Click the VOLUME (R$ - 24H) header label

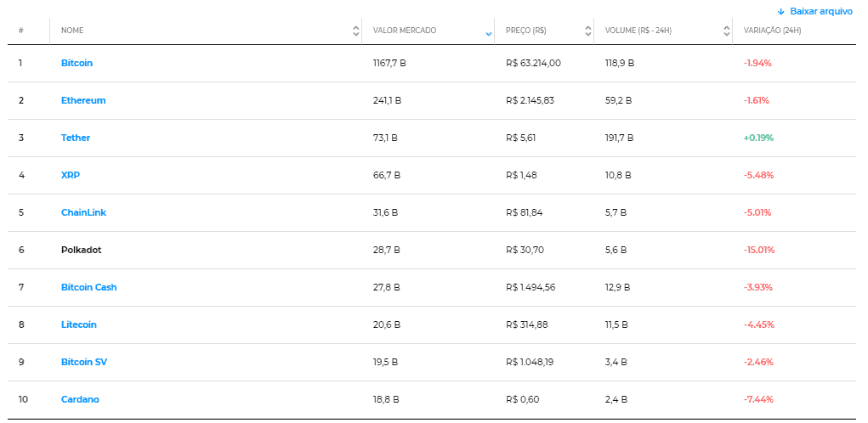point(638,31)
